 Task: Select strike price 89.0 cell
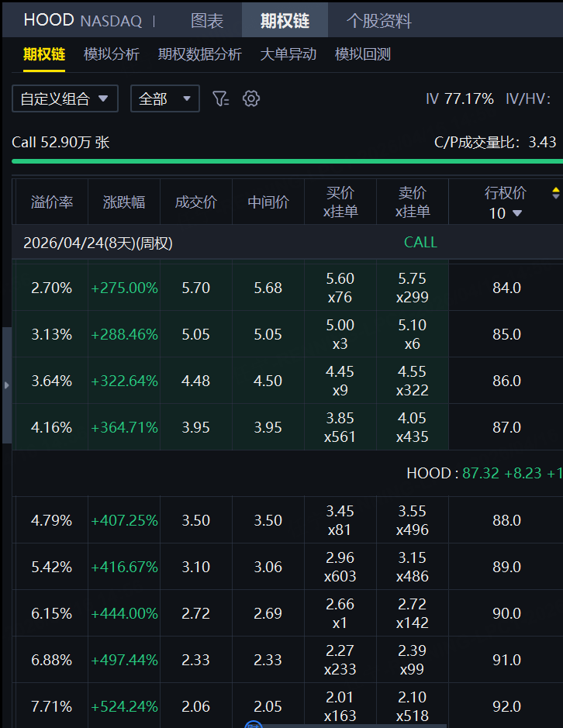click(506, 567)
